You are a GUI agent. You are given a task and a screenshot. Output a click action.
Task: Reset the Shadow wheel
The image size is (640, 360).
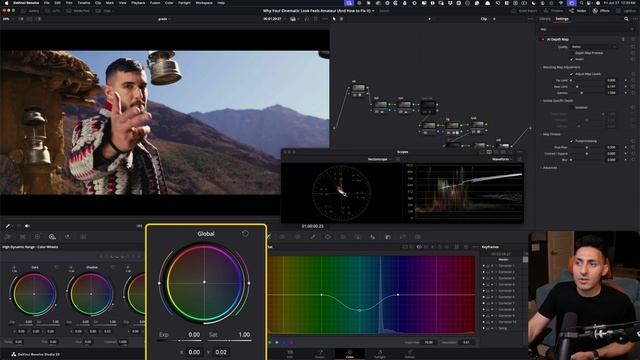click(113, 267)
